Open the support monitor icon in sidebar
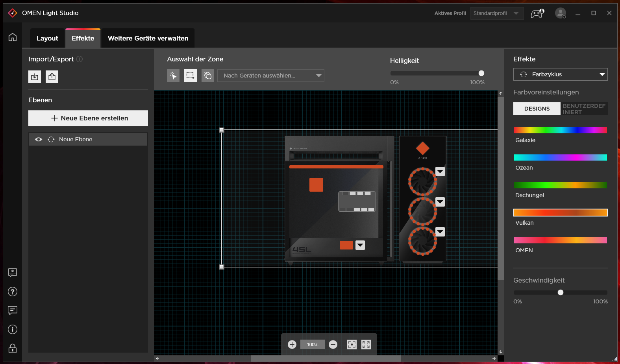The height and width of the screenshot is (364, 620). pyautogui.click(x=13, y=273)
